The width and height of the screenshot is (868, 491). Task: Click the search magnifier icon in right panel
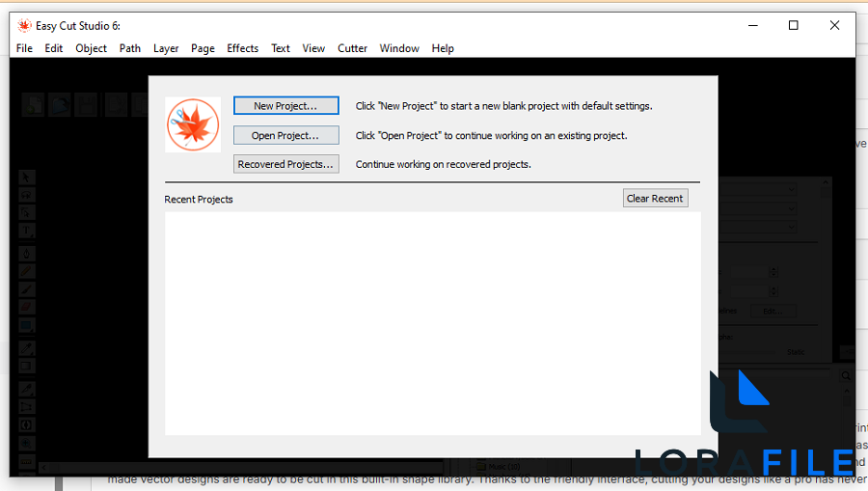[846, 376]
